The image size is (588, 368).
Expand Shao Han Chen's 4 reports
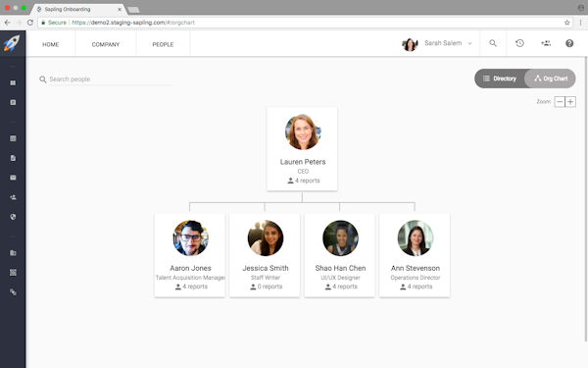pyautogui.click(x=341, y=287)
